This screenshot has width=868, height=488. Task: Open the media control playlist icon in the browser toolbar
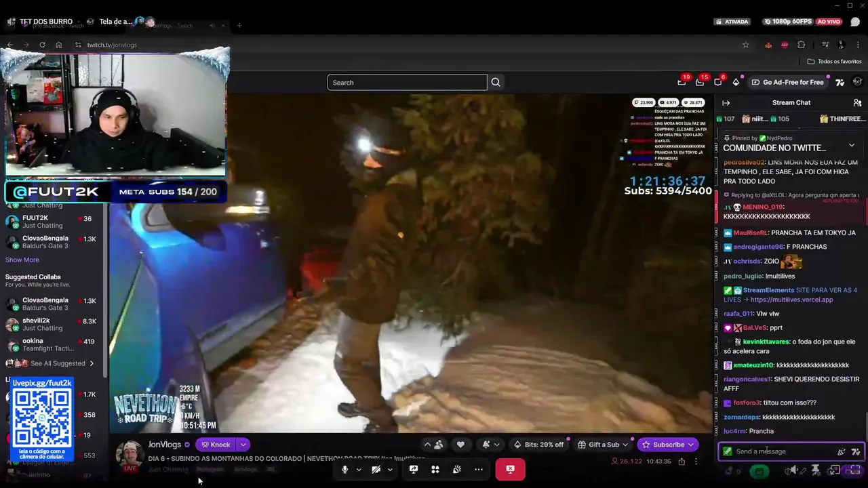click(825, 45)
